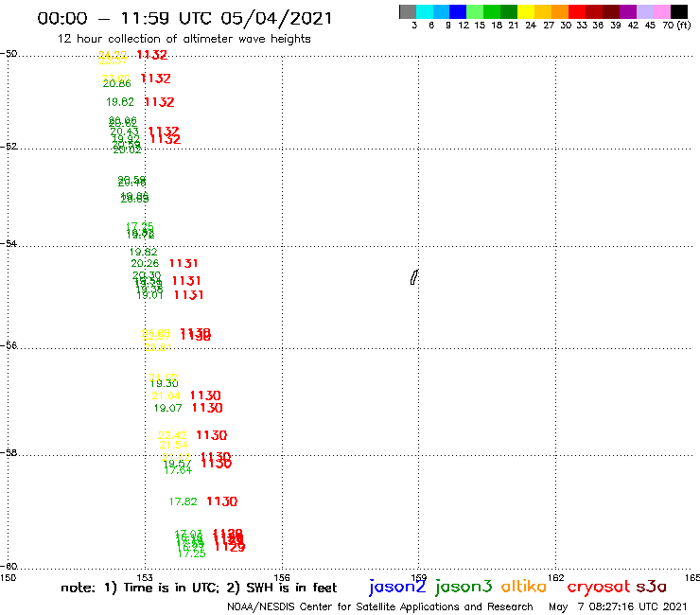The width and height of the screenshot is (700, 615).
Task: Click the subtitle '12 hour collection of altimeter wave heights'
Action: tap(184, 39)
